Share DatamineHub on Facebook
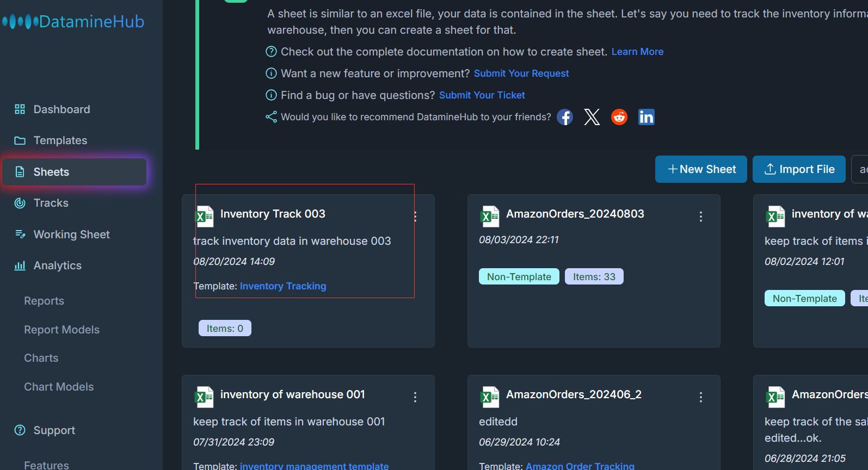This screenshot has width=868, height=470. [x=565, y=117]
